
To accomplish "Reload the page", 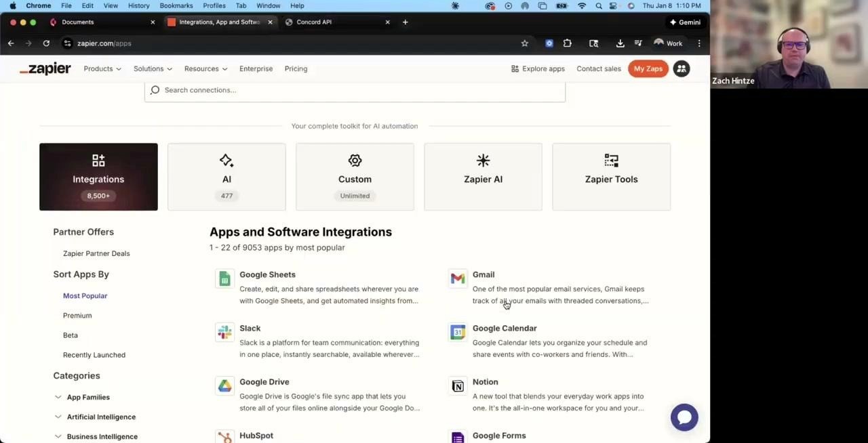I will (x=46, y=43).
